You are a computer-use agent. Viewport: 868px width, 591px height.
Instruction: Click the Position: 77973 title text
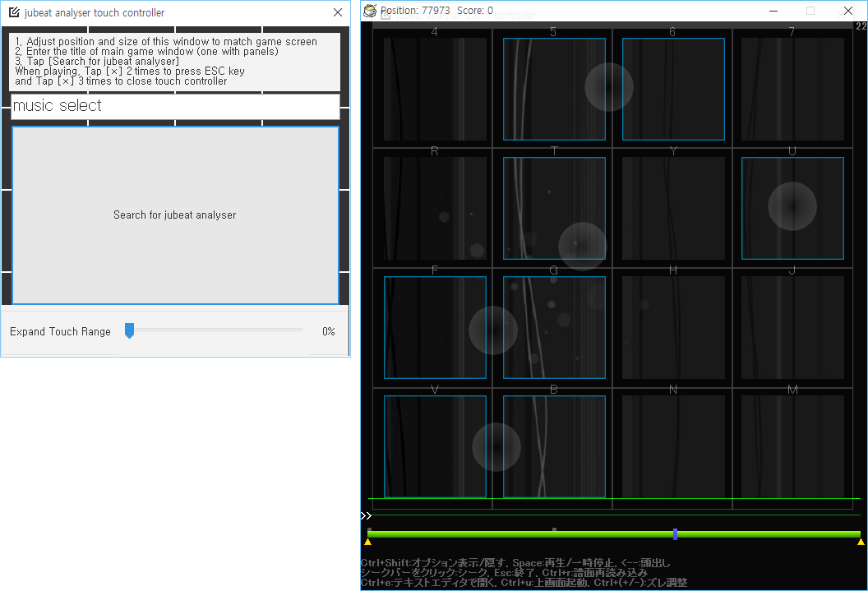point(415,11)
